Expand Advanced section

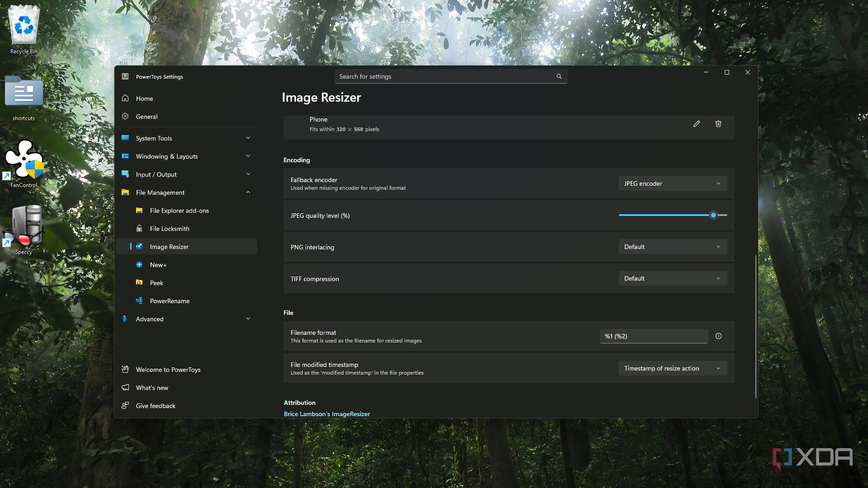187,319
